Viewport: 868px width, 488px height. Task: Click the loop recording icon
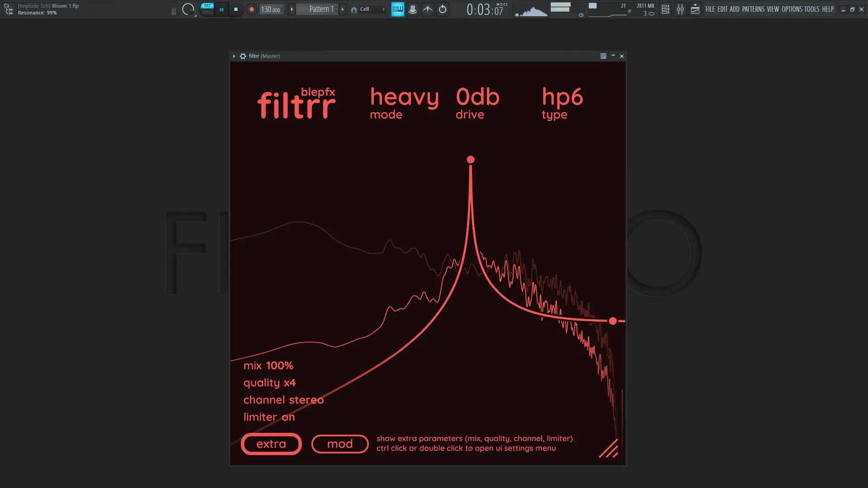click(x=443, y=9)
